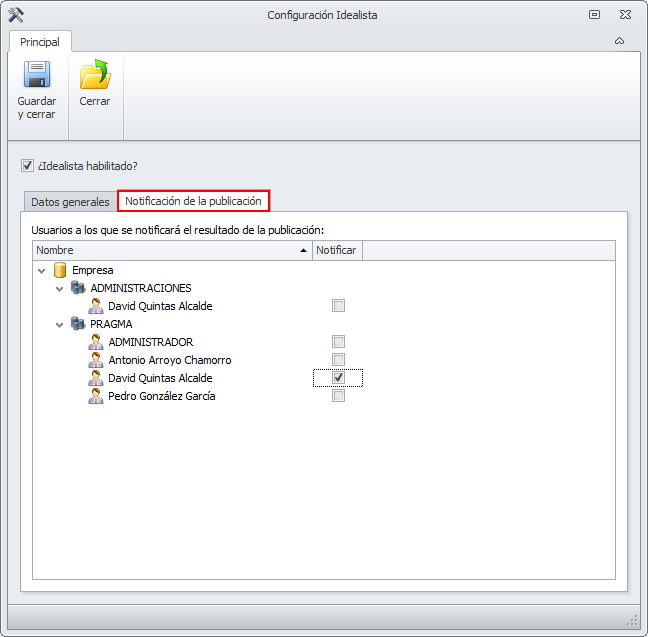Check Notificar for Pedro González García
This screenshot has width=648, height=637.
(338, 396)
